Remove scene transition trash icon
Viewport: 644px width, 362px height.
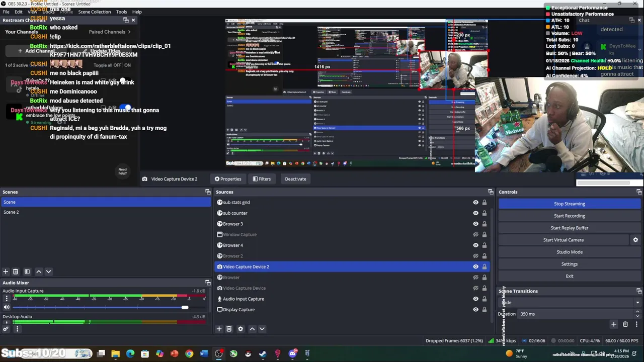[625, 324]
